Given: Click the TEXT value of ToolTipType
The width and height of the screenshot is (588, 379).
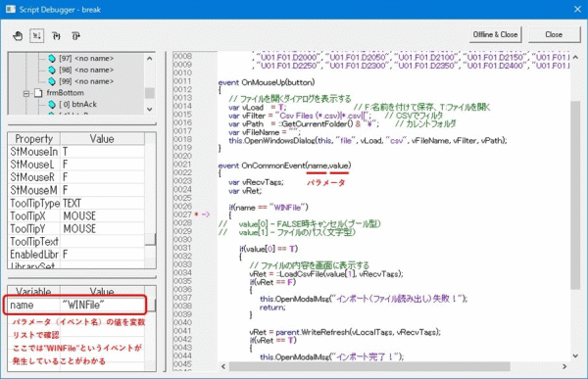Looking at the screenshot, I should (x=72, y=203).
